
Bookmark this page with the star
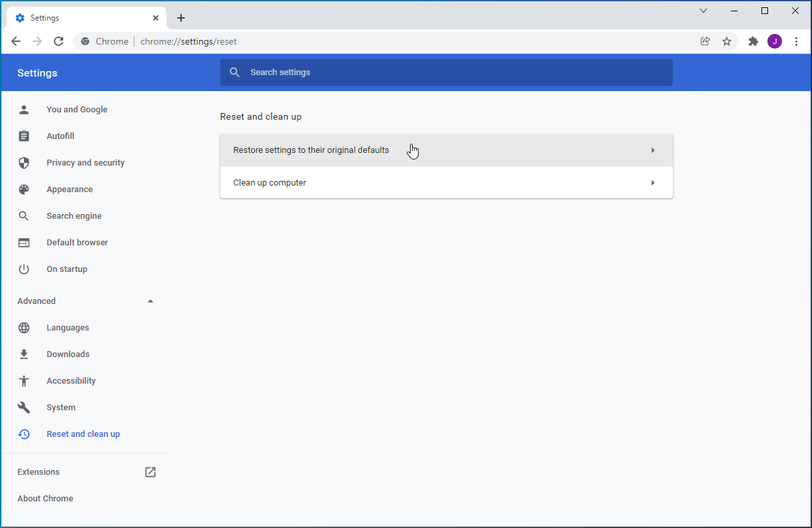click(x=727, y=41)
